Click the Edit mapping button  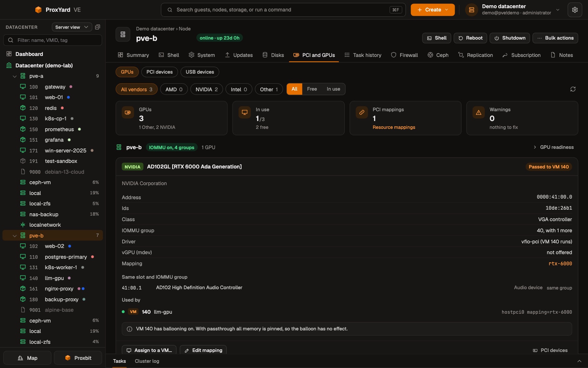tap(203, 350)
